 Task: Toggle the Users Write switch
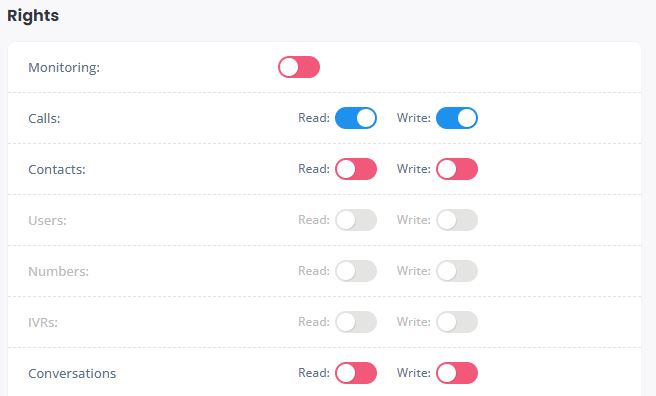[x=457, y=220]
